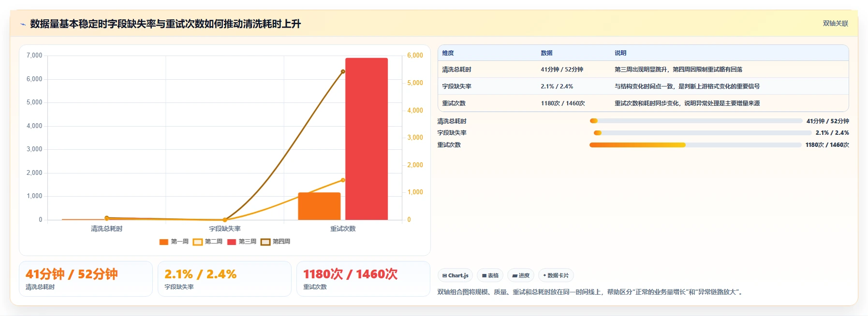Viewport: 868px width, 316px height.
Task: Open the 2.1% / 2.4% stat card
Action: pyautogui.click(x=224, y=279)
